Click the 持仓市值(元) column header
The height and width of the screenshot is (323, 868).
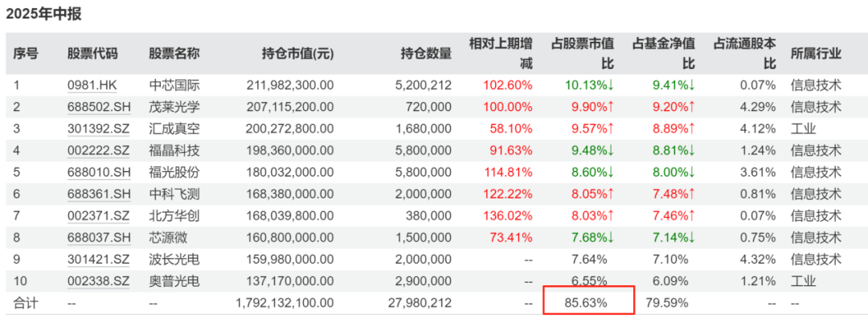point(298,54)
